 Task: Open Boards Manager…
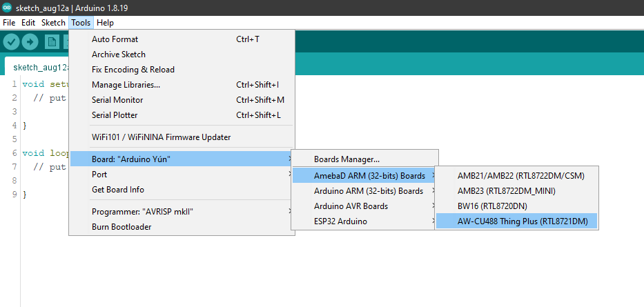(364, 159)
